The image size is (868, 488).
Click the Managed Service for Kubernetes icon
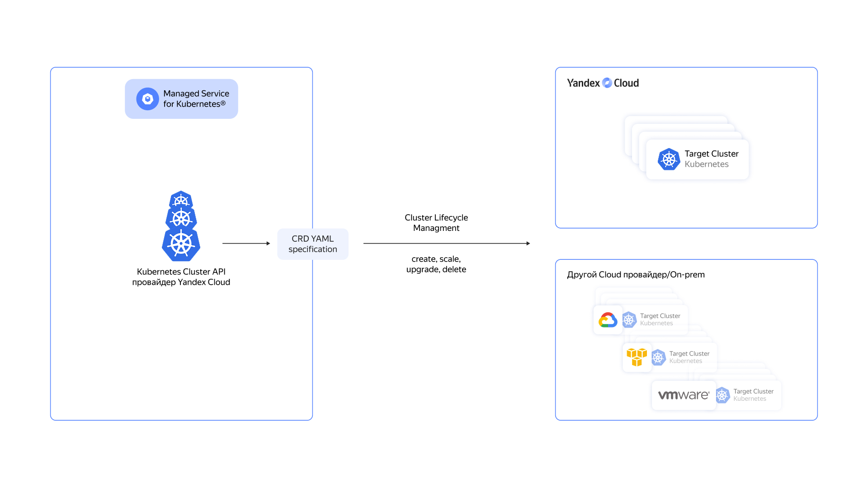147,99
